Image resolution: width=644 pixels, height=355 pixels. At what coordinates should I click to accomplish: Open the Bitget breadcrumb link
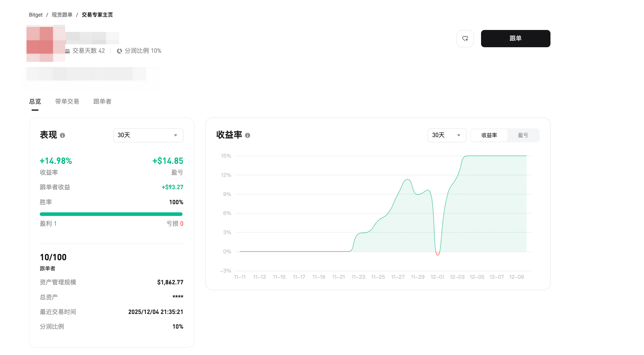tap(36, 15)
